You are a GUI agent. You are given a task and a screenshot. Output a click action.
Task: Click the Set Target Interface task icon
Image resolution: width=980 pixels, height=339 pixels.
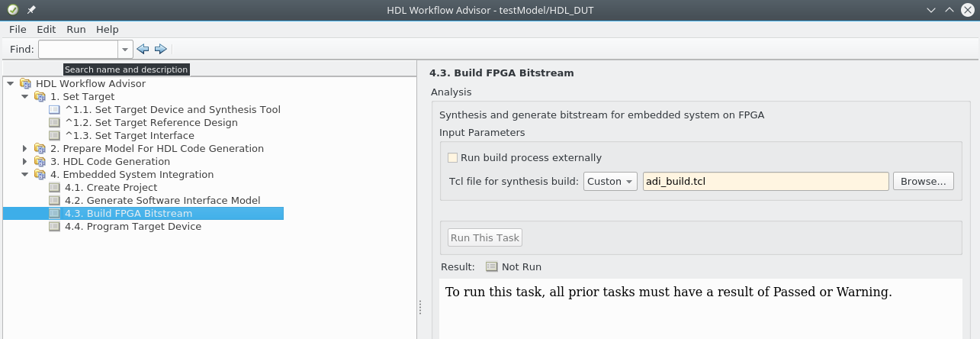[54, 135]
